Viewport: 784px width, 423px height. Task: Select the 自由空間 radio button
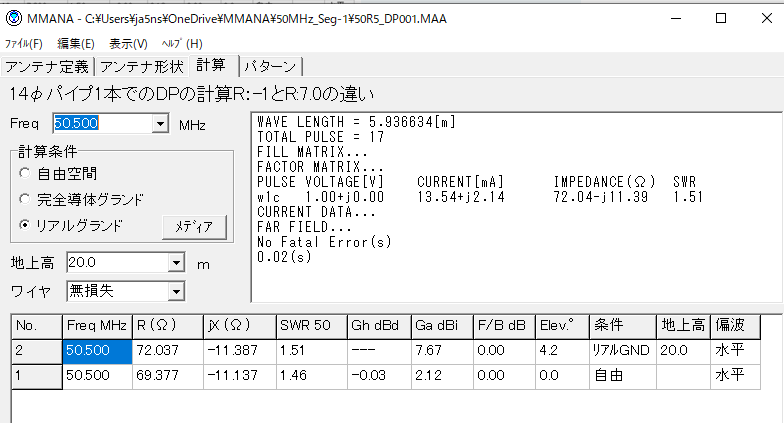click(x=25, y=173)
